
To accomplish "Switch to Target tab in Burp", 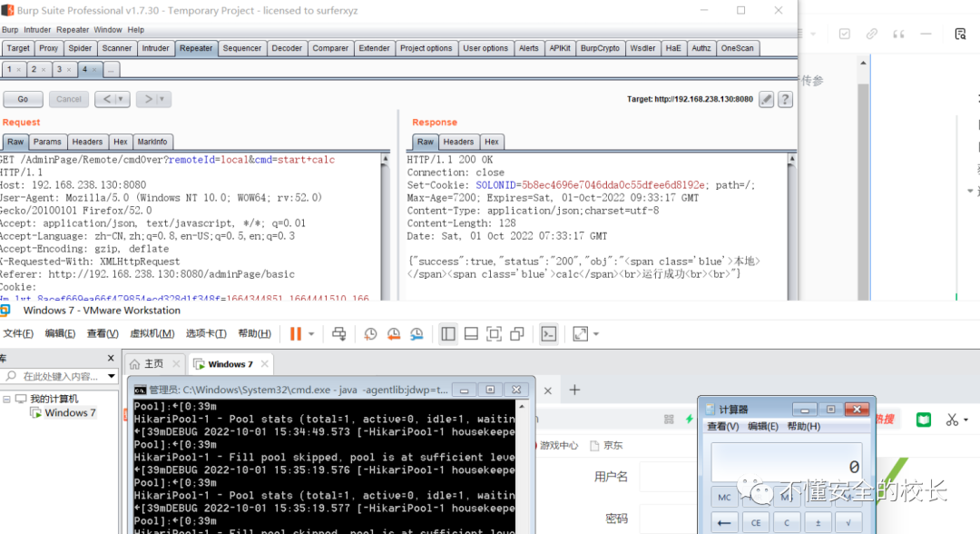I will 18,48.
